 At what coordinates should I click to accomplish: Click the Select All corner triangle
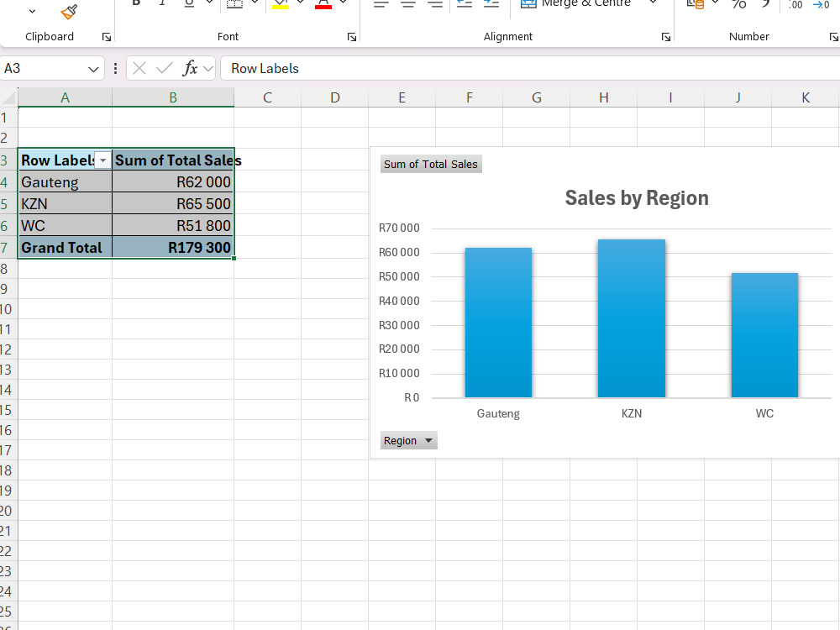point(9,97)
